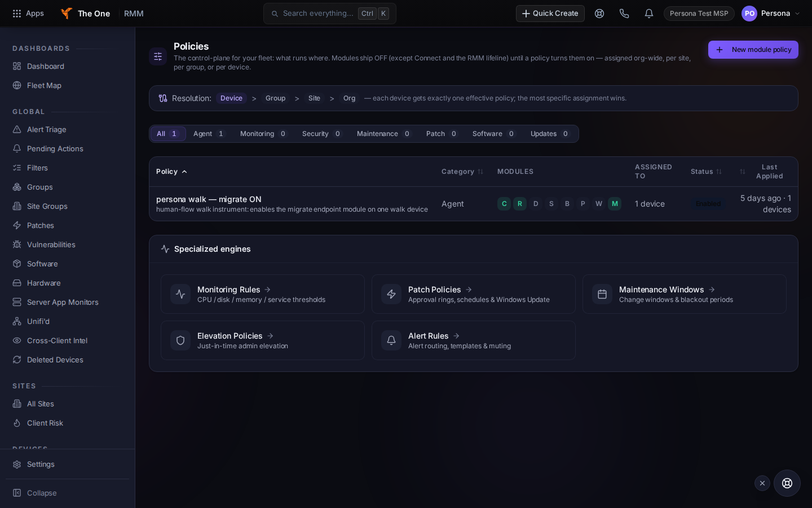Open the Maintenance Windows engine card
The width and height of the screenshot is (812, 508).
(x=685, y=294)
